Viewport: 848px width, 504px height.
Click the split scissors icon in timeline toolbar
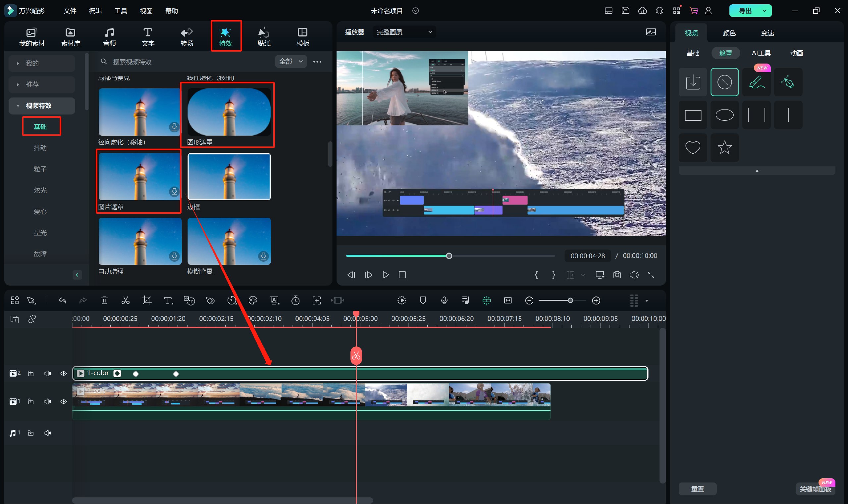coord(126,300)
